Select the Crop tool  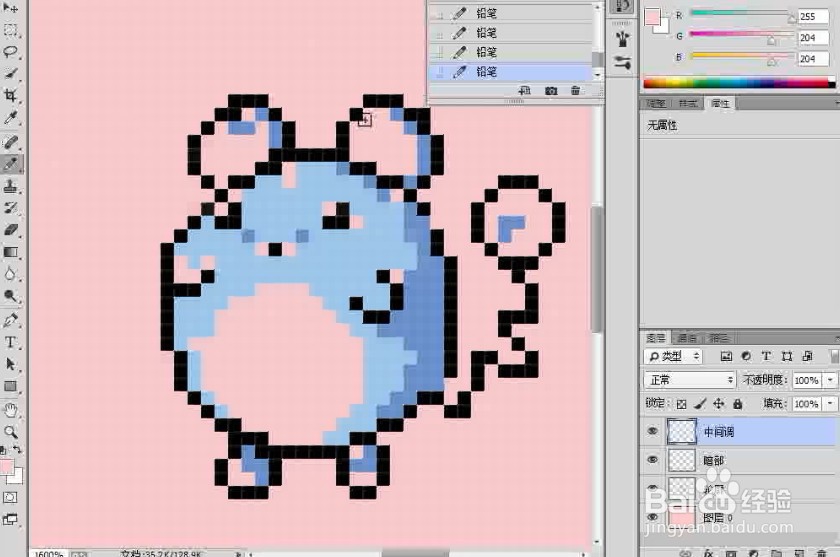pyautogui.click(x=11, y=95)
